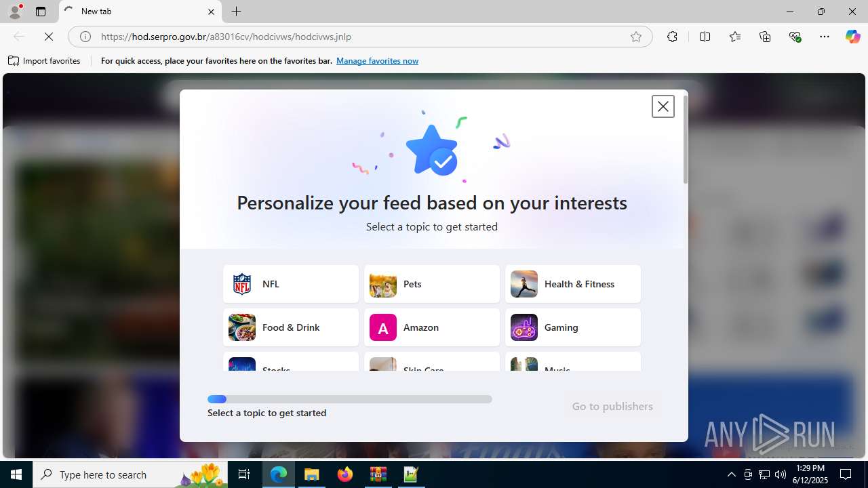The width and height of the screenshot is (868, 488).
Task: Toggle Split screen view
Action: pos(705,37)
